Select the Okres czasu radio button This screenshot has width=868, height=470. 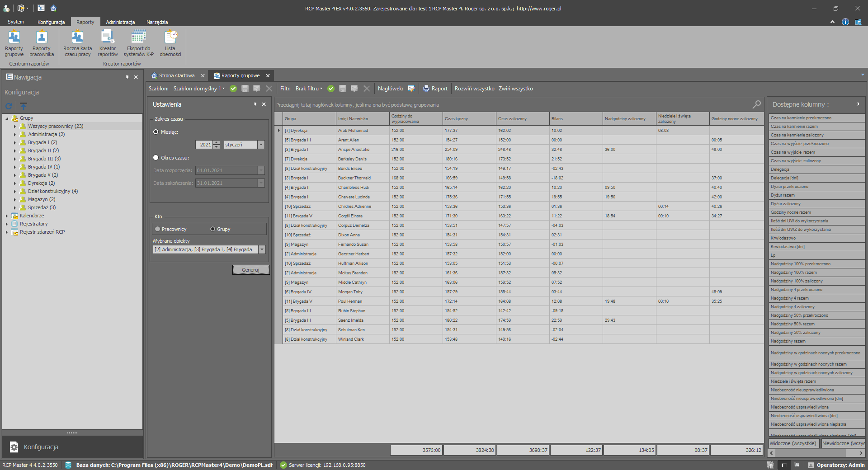[x=156, y=158]
